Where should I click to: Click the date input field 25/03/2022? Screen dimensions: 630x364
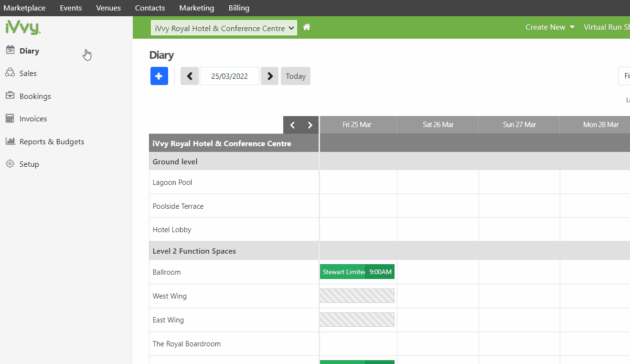229,76
